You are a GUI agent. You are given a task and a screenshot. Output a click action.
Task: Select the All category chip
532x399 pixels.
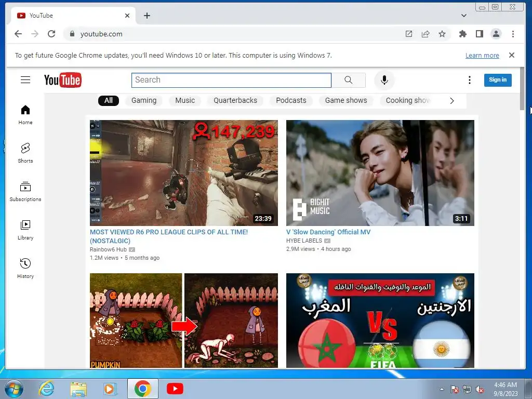(109, 100)
